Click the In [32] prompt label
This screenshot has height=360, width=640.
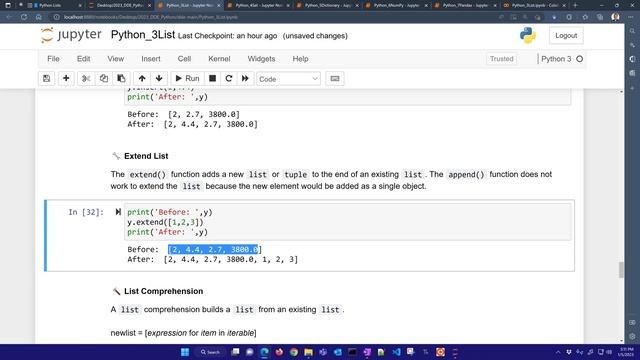86,212
